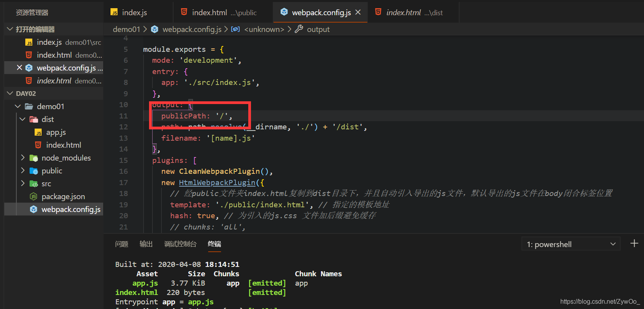Screen dimensions: 644x309
Task: Select output breadcrumb segment
Action: tap(318, 29)
